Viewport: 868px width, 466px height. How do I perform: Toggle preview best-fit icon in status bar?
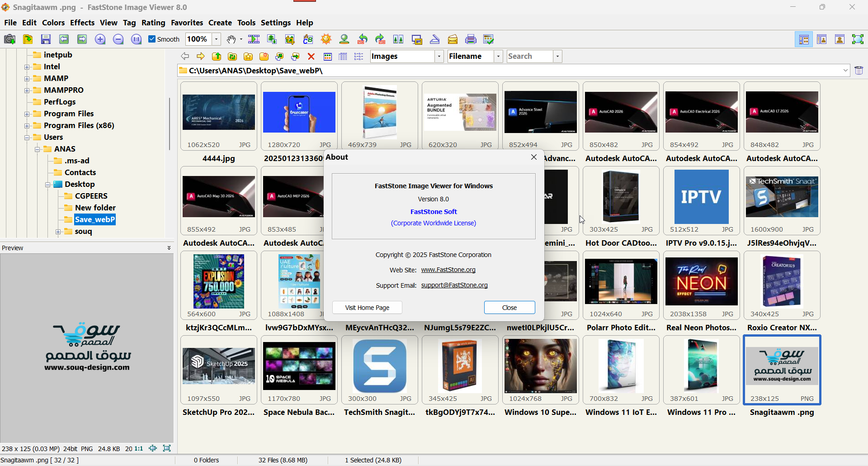click(153, 448)
